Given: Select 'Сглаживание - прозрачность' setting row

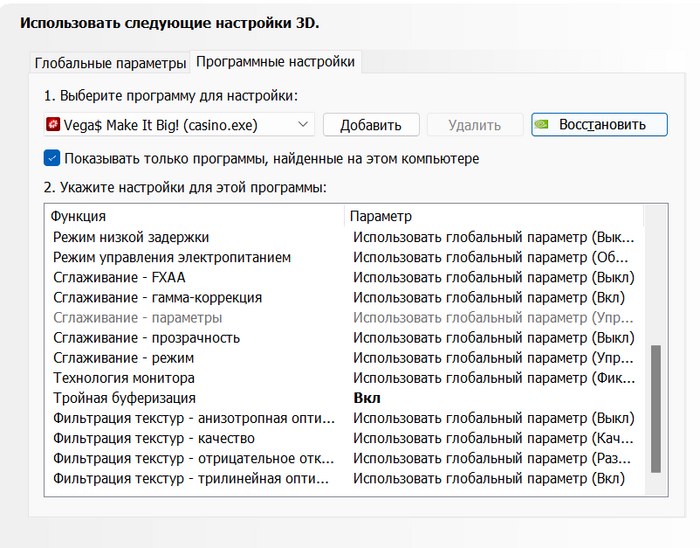Looking at the screenshot, I should [x=145, y=338].
